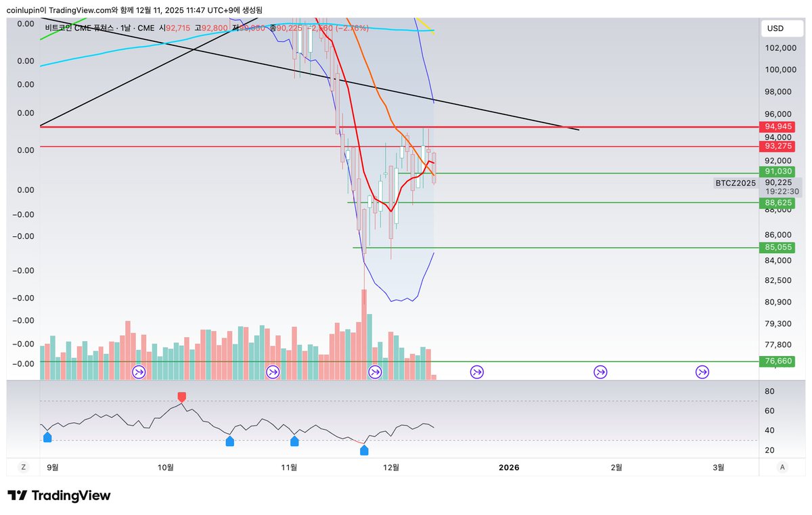
Task: Click the 2월 label on time axis
Action: (x=616, y=467)
